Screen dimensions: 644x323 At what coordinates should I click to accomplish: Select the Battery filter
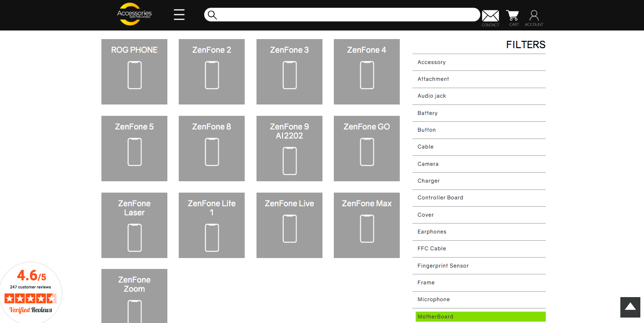479,113
